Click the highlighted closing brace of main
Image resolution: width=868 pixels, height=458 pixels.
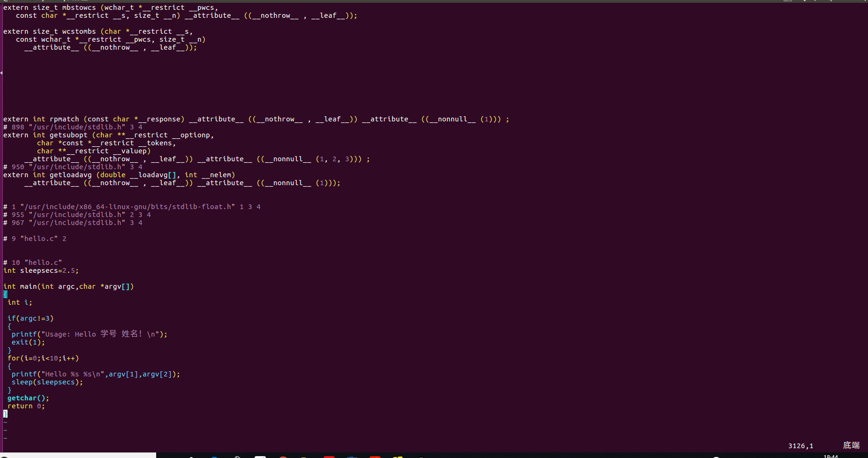pyautogui.click(x=5, y=414)
